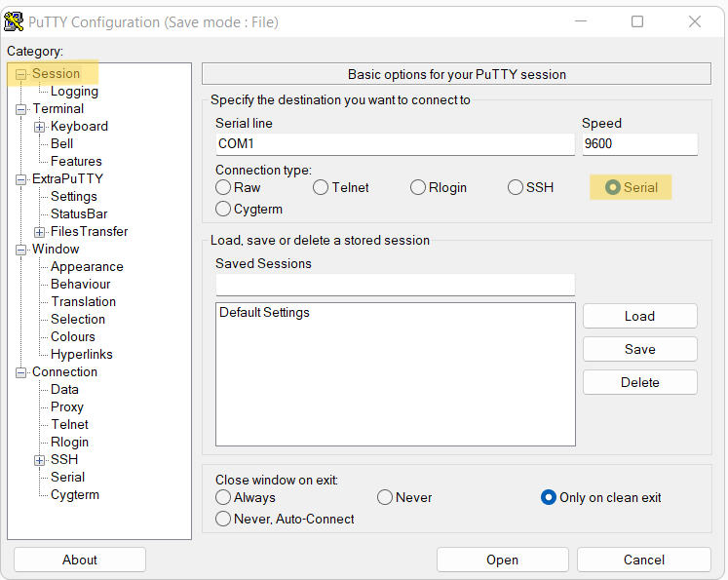Click the Open button

(x=502, y=561)
